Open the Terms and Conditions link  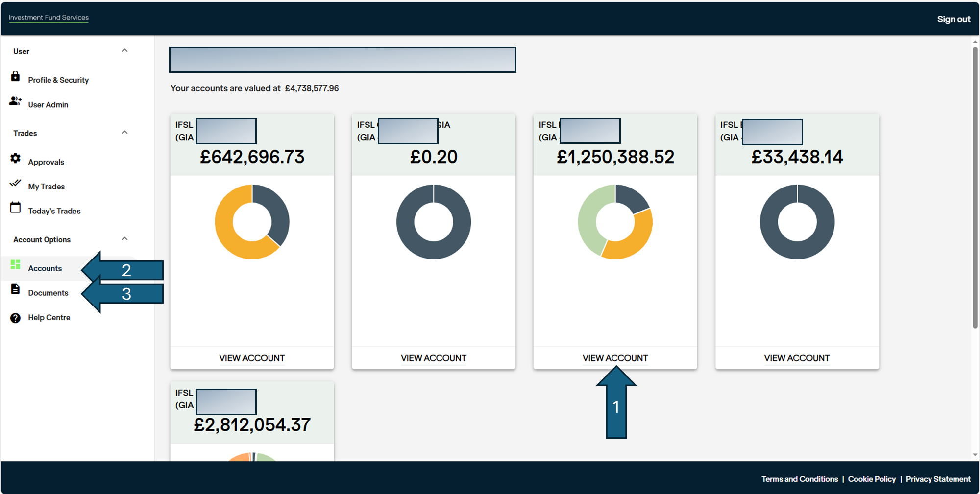click(x=800, y=479)
